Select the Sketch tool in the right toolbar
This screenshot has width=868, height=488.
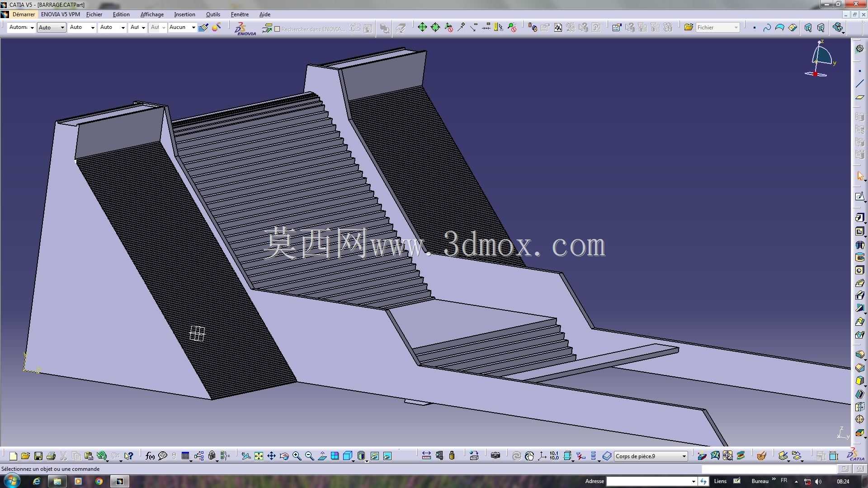pos(859,197)
